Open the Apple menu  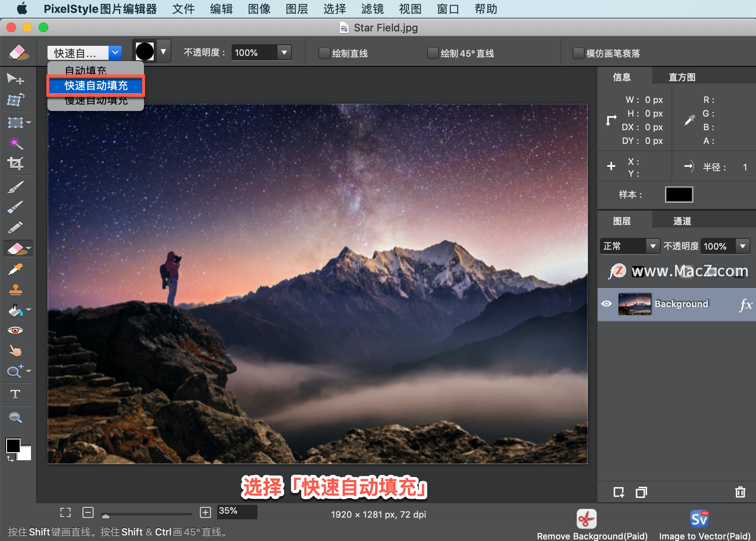pos(23,9)
